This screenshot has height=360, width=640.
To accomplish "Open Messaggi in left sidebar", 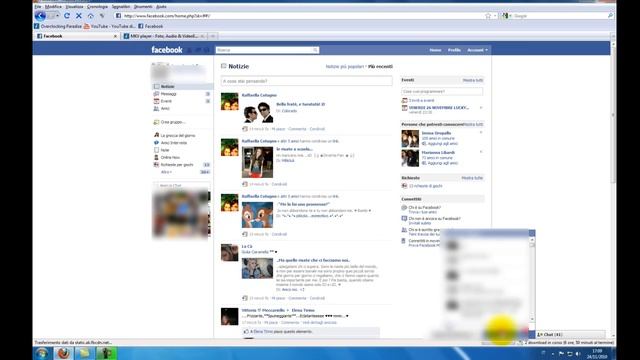I will pyautogui.click(x=168, y=94).
